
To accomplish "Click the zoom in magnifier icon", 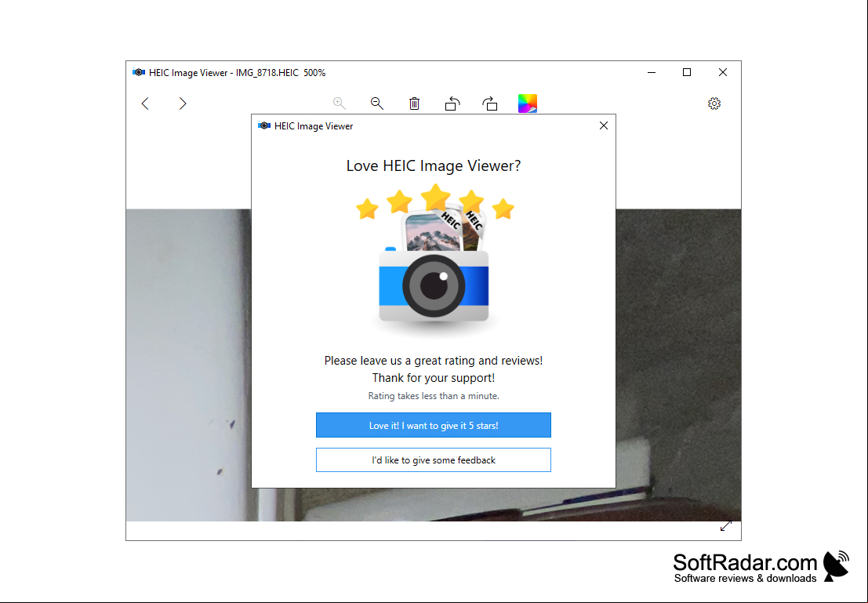I will point(340,104).
